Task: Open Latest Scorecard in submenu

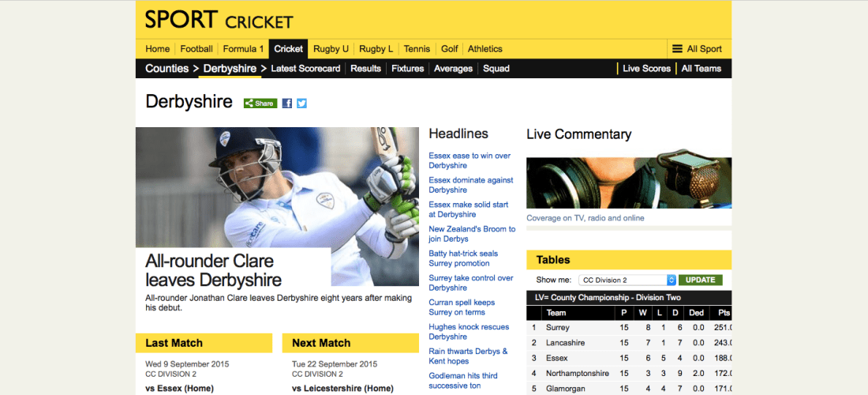Action: point(305,69)
